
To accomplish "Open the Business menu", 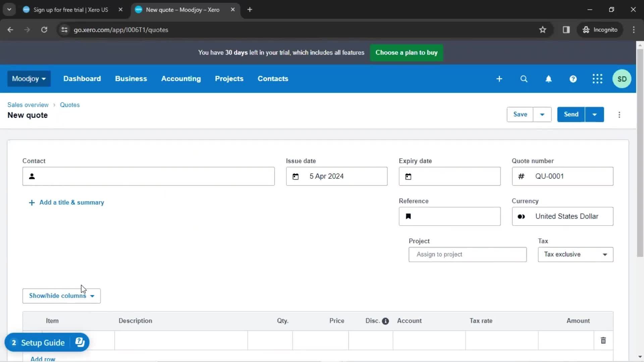I will pyautogui.click(x=131, y=79).
